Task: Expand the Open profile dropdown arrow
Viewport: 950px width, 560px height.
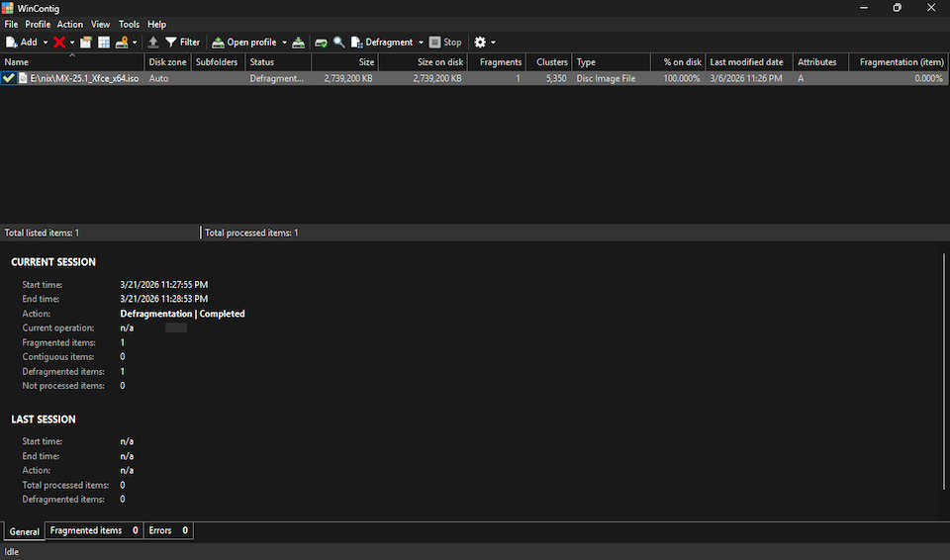Action: point(284,43)
